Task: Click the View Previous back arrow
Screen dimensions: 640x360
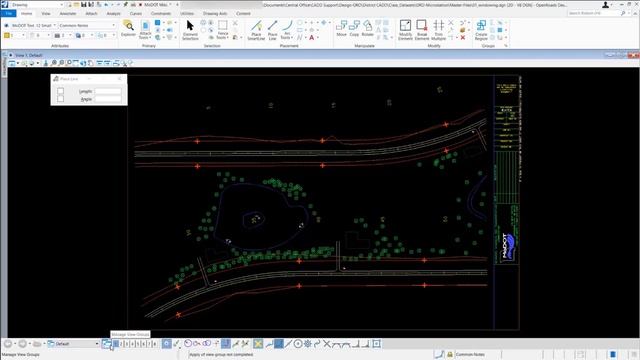Action: pos(8,344)
